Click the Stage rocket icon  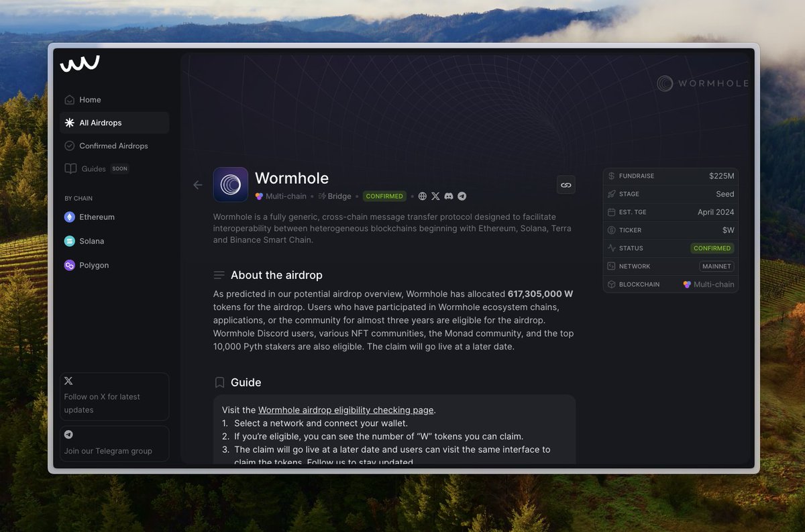(611, 194)
